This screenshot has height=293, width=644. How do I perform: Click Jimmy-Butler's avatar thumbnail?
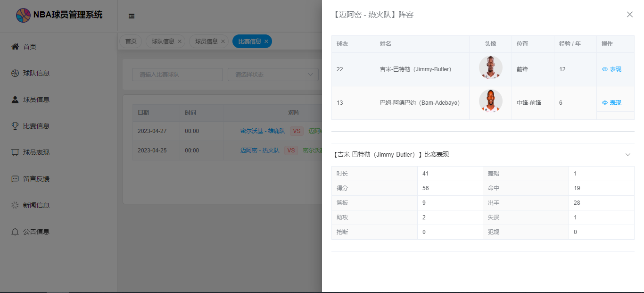click(490, 67)
